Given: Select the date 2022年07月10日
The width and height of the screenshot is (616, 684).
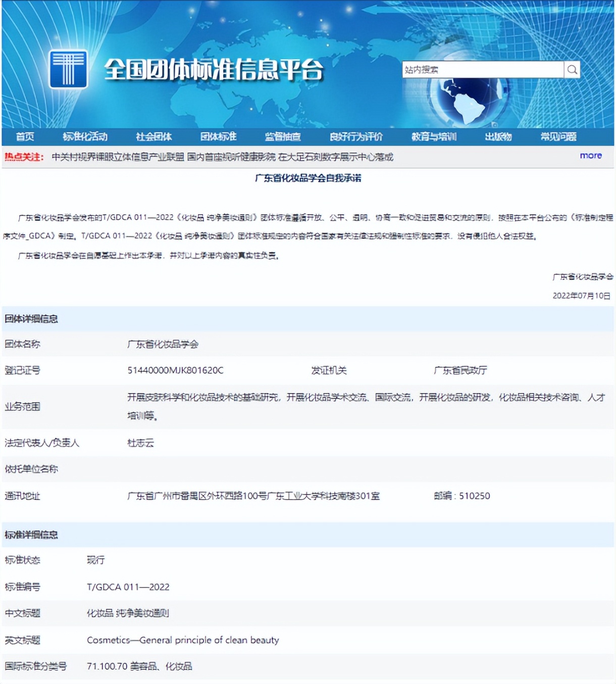Looking at the screenshot, I should [x=581, y=296].
